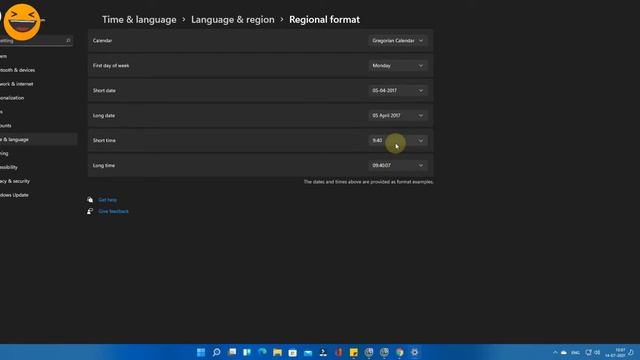Click the Find a setting search box
The image size is (640, 360).
(36, 40)
